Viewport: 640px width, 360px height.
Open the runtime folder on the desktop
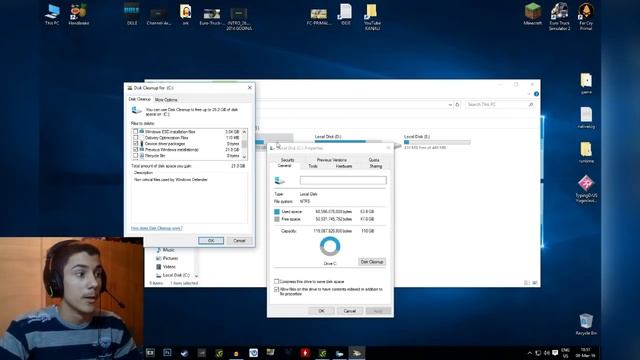coord(586,152)
